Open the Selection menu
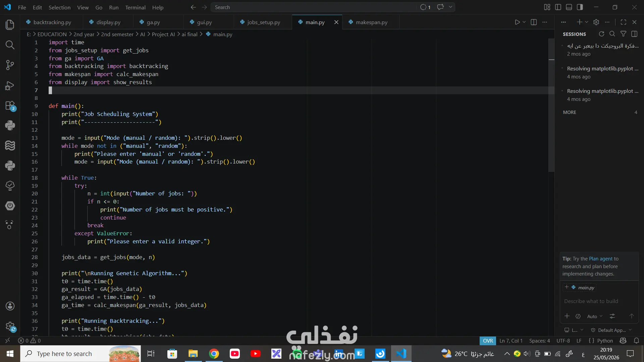Screen dimensions: 644x362 (59, 7)
